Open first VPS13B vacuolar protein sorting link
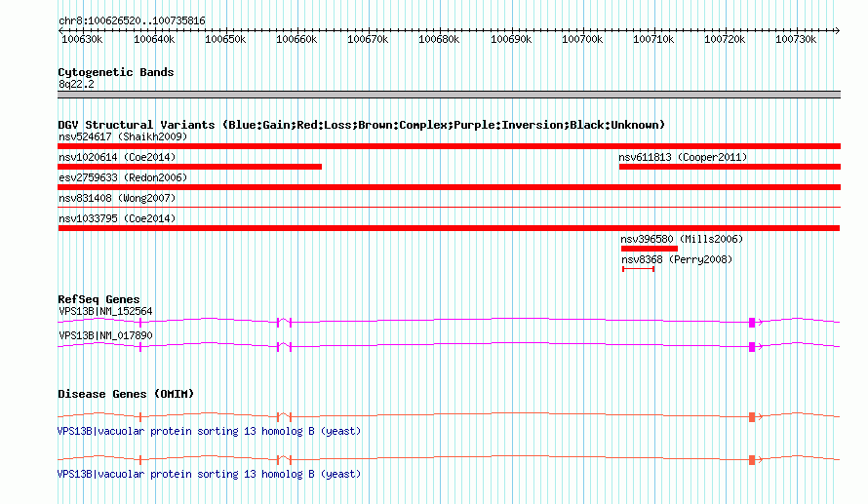Screen dimensions: 868x504 (x=210, y=431)
